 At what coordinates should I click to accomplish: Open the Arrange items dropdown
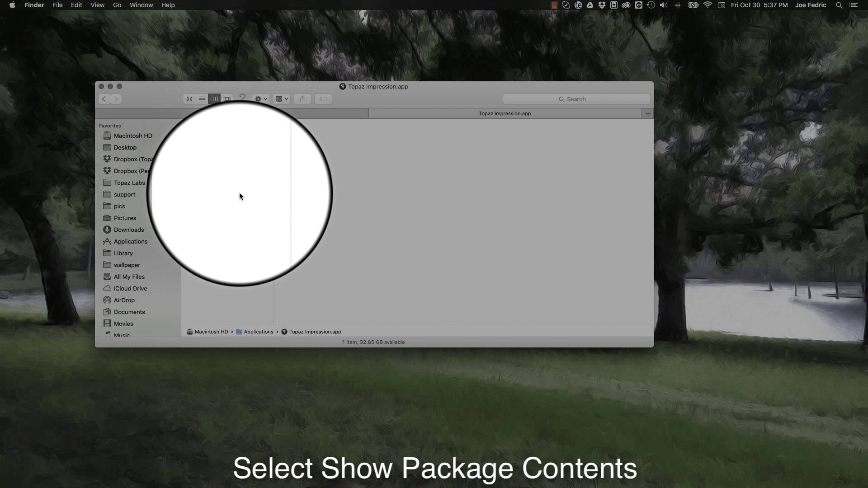pyautogui.click(x=282, y=99)
